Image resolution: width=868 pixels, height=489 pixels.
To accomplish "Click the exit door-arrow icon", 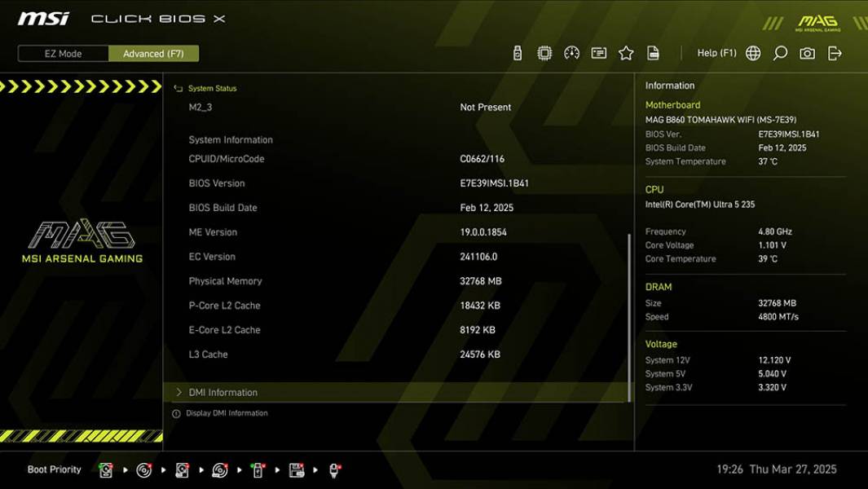I will pos(835,53).
